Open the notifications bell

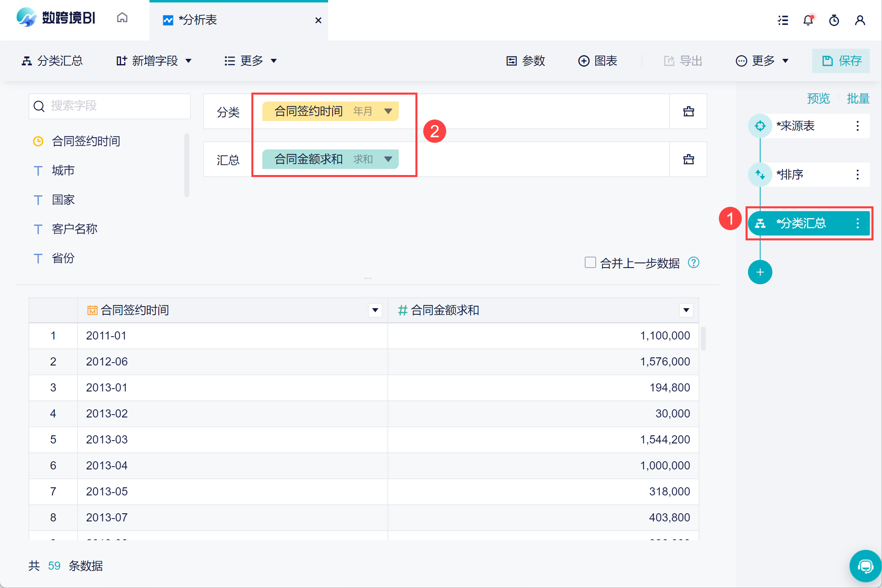(808, 20)
